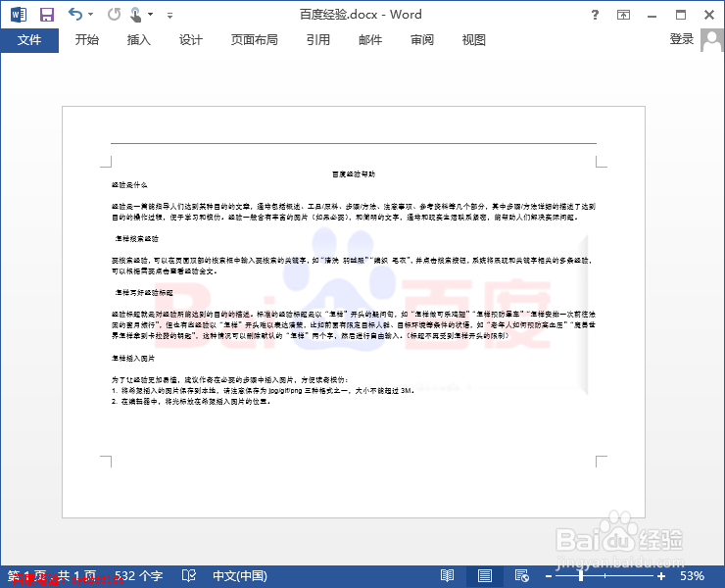Switch to the 开始 (Home) tab

(x=87, y=40)
